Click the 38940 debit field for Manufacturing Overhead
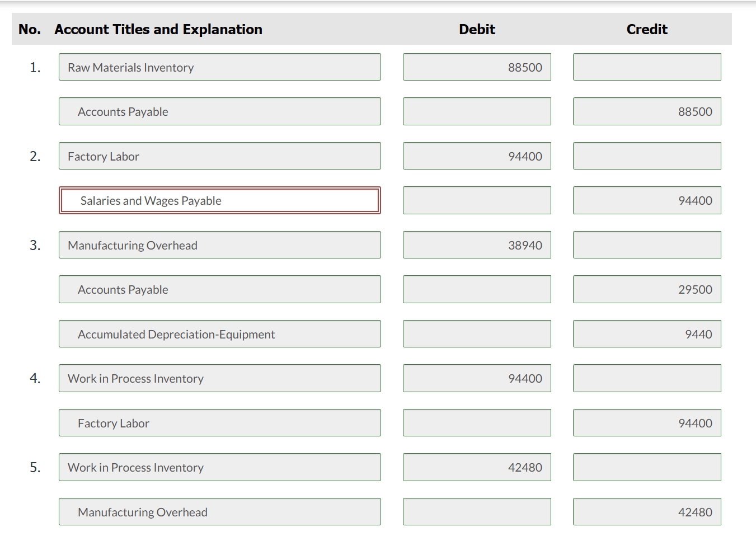This screenshot has height=541, width=756. click(x=477, y=245)
